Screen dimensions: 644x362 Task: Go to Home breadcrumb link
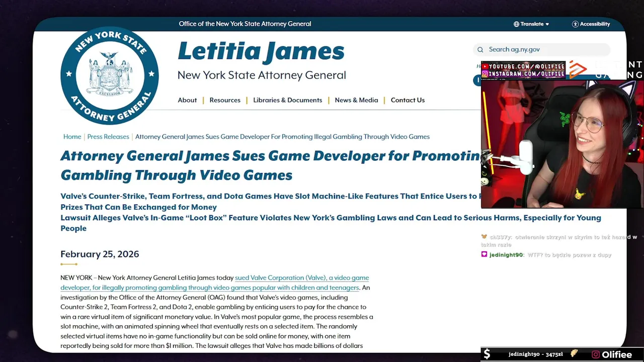pyautogui.click(x=72, y=137)
